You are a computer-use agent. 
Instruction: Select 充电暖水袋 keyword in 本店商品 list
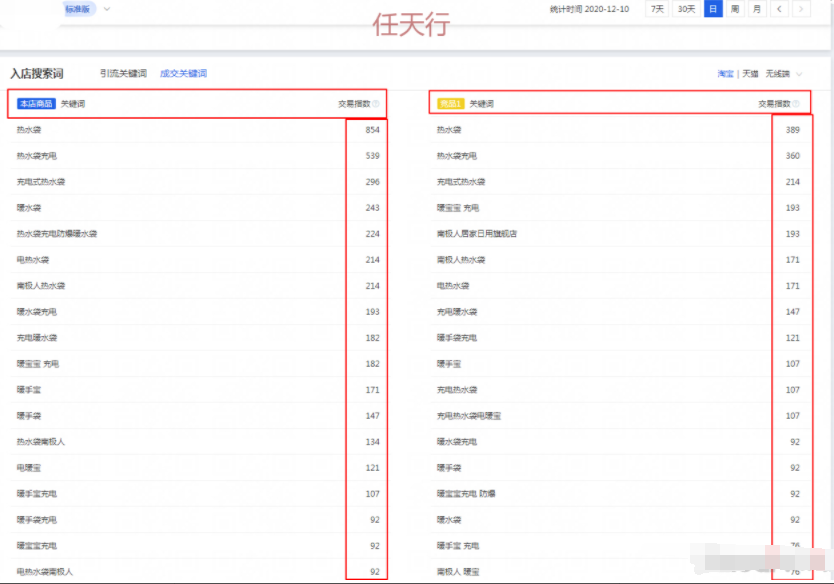point(37,338)
